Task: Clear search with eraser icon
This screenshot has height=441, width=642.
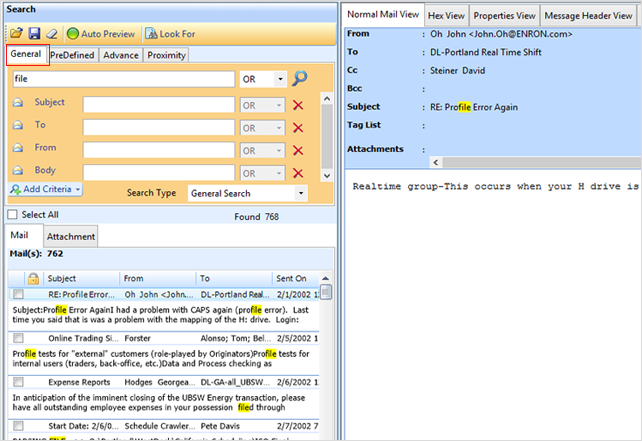Action: pyautogui.click(x=52, y=34)
